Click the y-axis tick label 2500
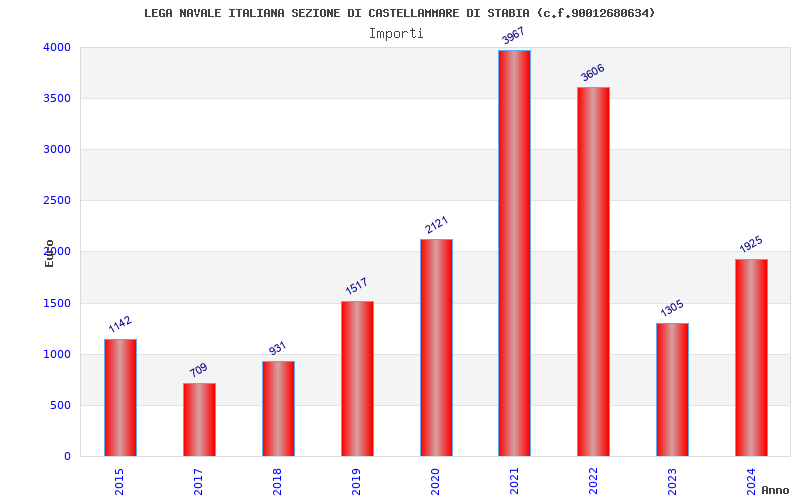 57,201
